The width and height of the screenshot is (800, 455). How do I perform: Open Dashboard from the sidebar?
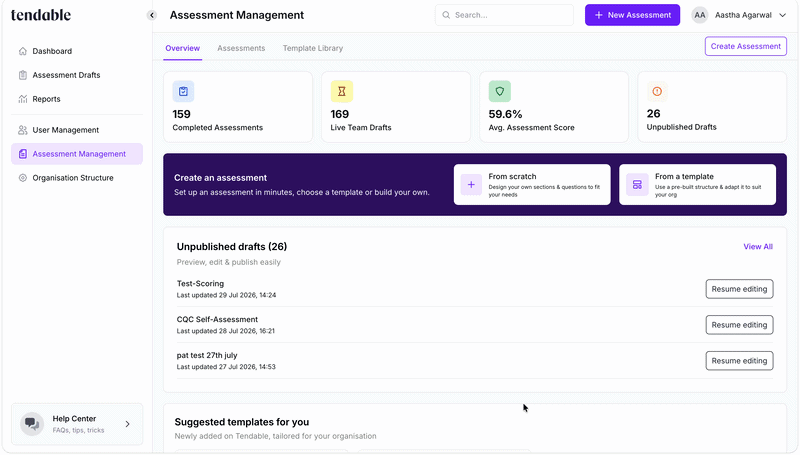click(77, 51)
